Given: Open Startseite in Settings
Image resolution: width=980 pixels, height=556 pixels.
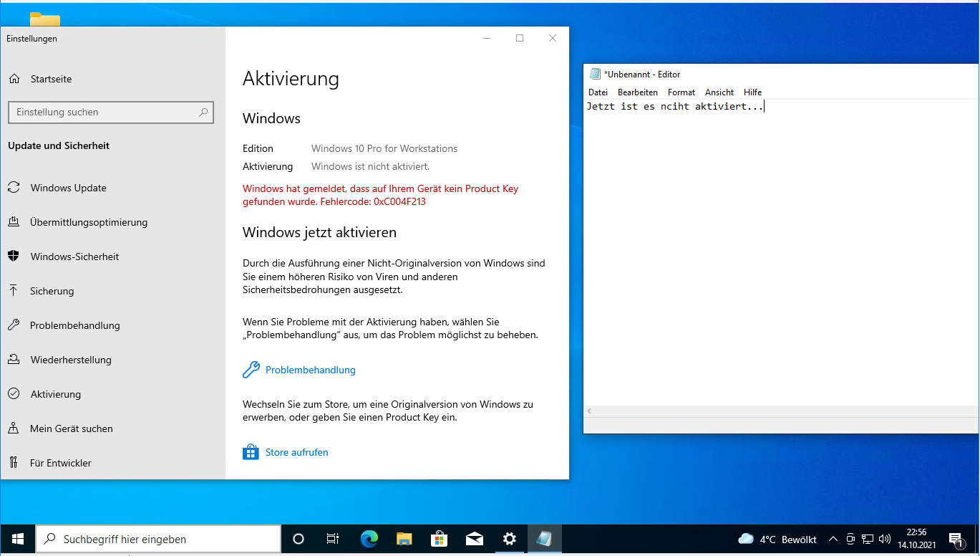Looking at the screenshot, I should click(x=51, y=79).
